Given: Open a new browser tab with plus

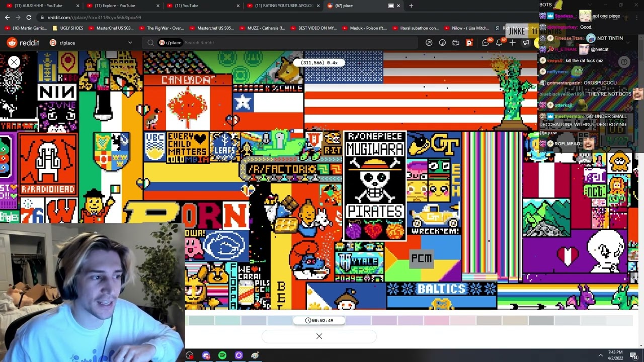Looking at the screenshot, I should tap(411, 6).
